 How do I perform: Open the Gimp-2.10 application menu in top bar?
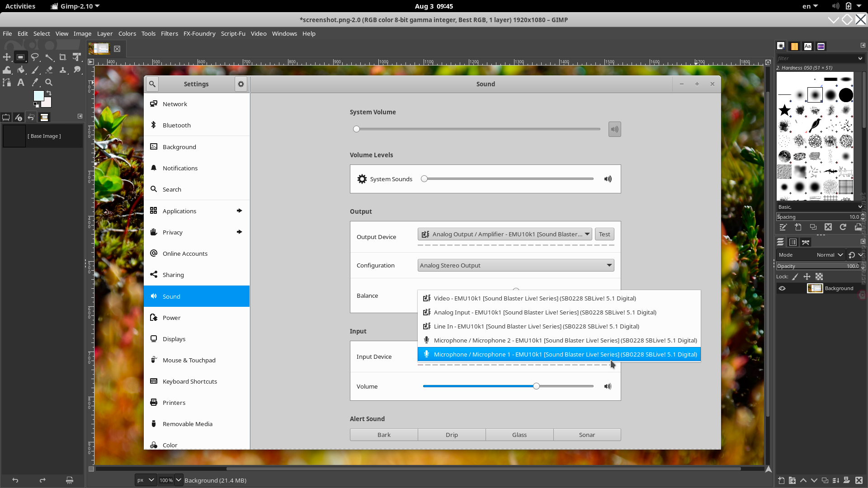pyautogui.click(x=75, y=6)
